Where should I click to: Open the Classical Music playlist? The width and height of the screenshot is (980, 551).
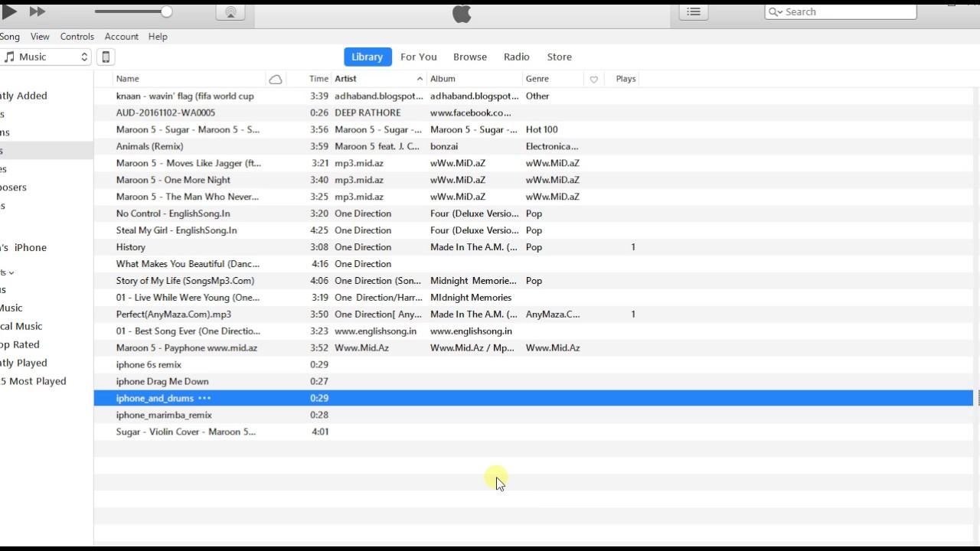click(21, 326)
